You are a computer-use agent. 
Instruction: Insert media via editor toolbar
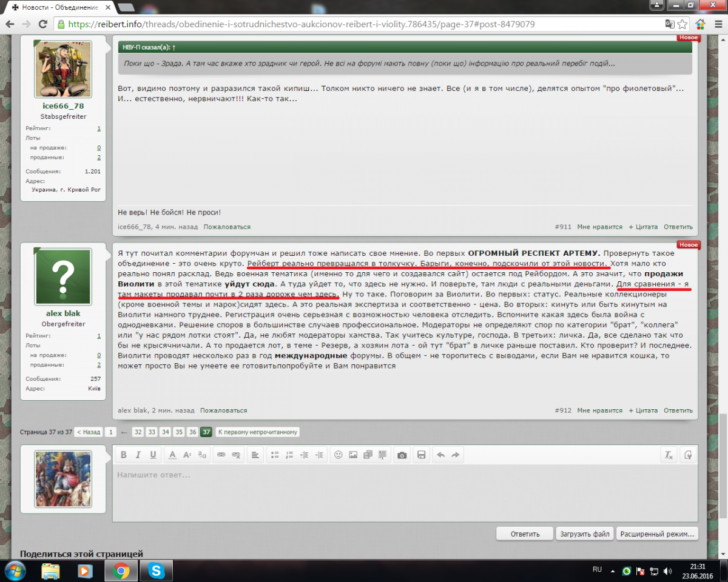368,455
